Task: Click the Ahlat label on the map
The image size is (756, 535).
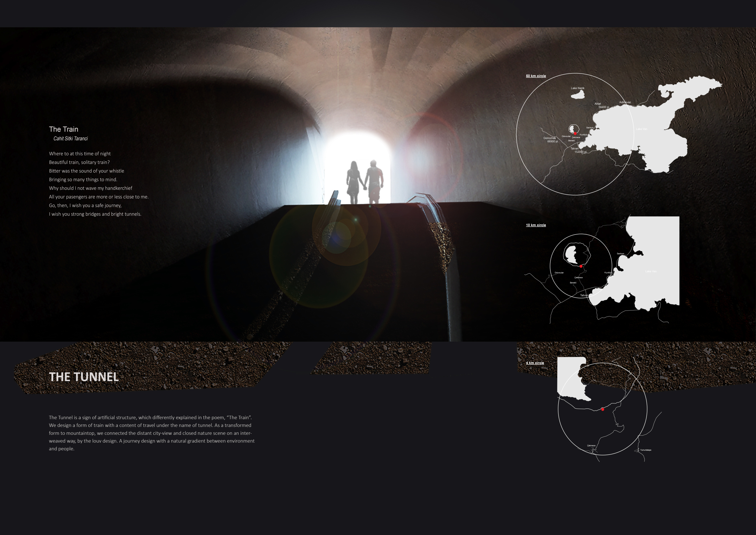Action: 598,104
